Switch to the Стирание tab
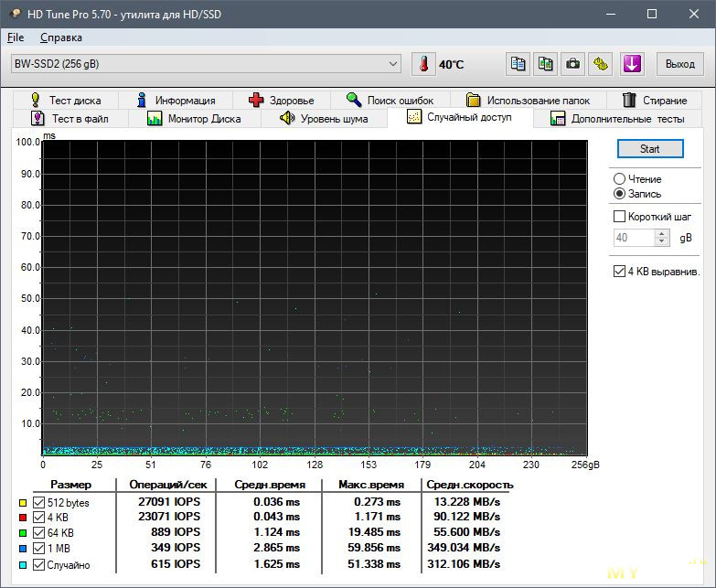 pyautogui.click(x=655, y=100)
